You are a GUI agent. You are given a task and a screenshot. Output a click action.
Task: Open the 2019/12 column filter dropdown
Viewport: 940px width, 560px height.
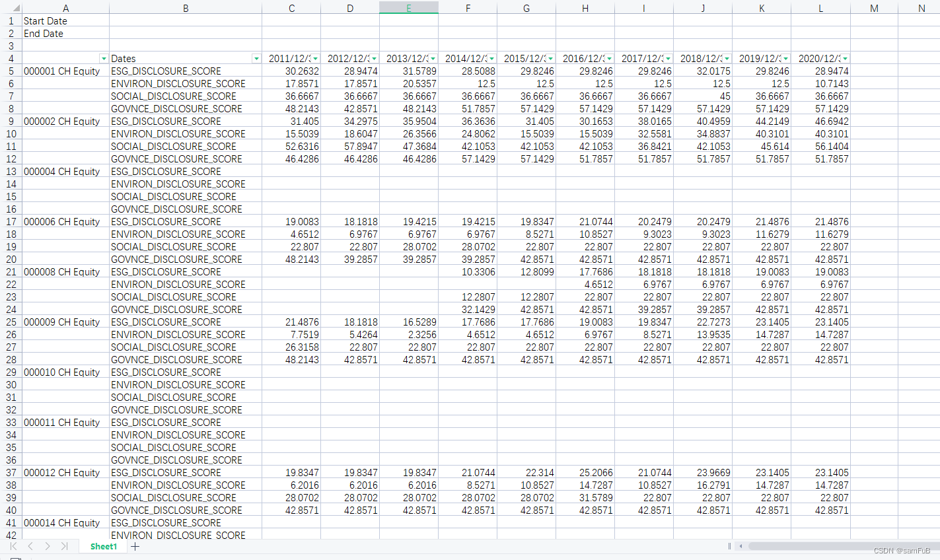point(785,59)
